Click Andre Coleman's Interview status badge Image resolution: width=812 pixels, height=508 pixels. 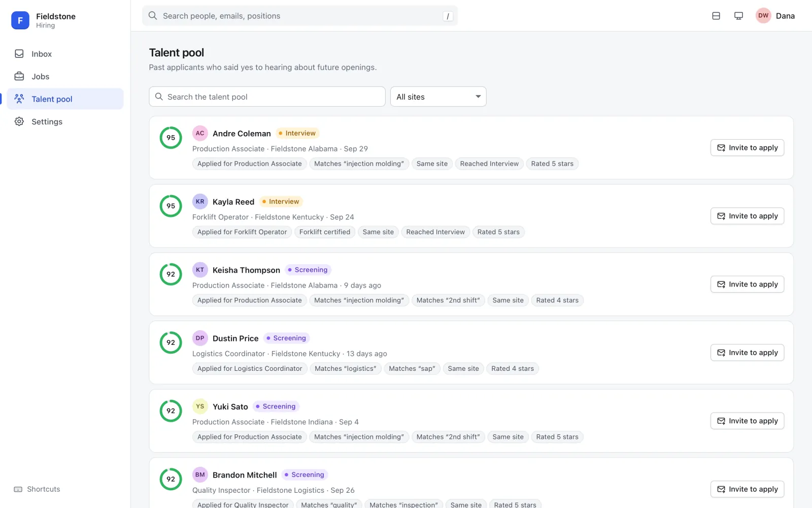(297, 133)
